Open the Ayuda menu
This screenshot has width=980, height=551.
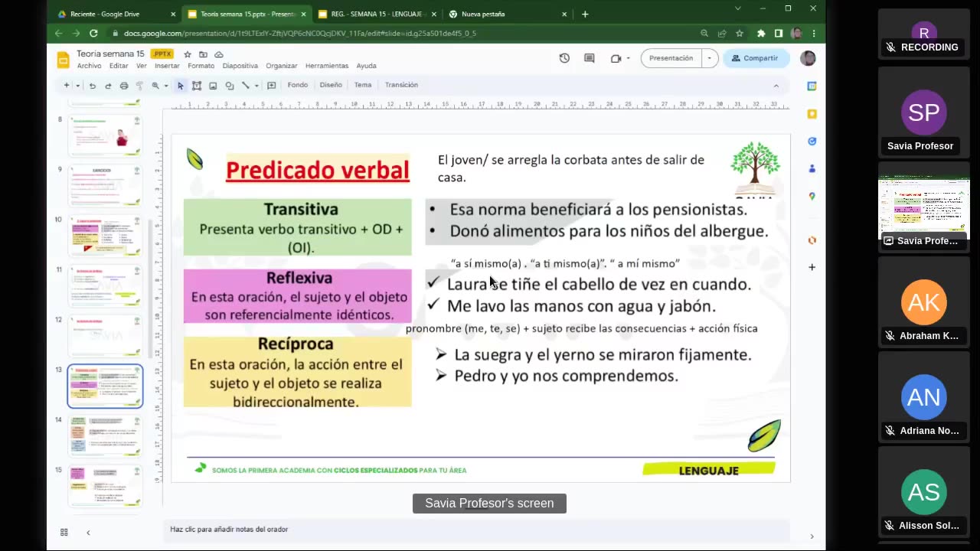point(366,66)
